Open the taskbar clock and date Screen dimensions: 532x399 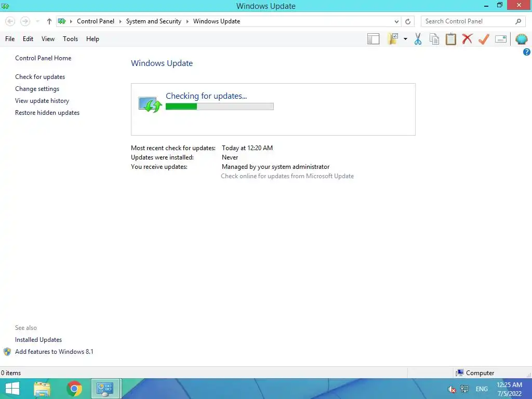click(x=509, y=389)
